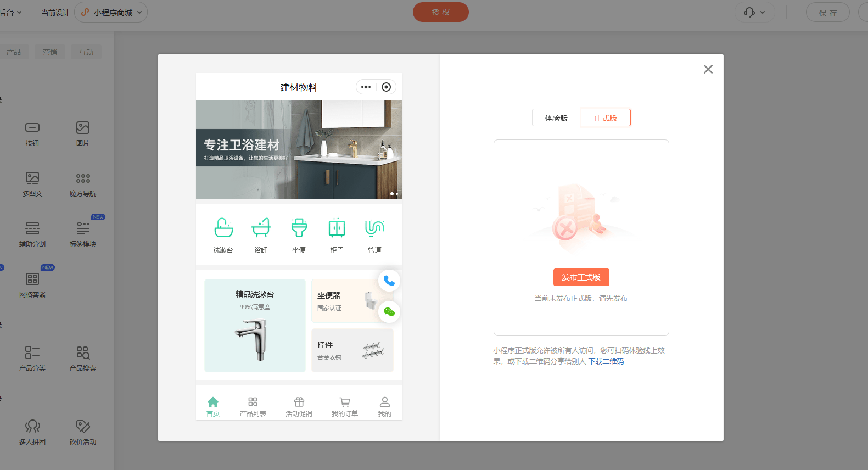This screenshot has height=470, width=868.
Task: Select the 浴缸 bathtub category icon
Action: click(x=261, y=228)
